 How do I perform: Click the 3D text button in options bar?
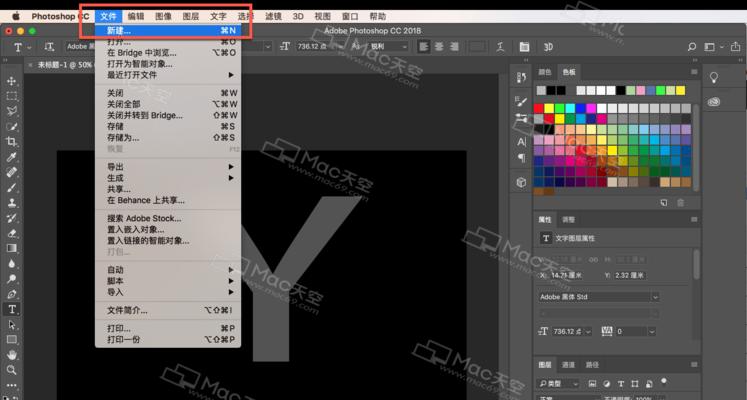point(548,47)
